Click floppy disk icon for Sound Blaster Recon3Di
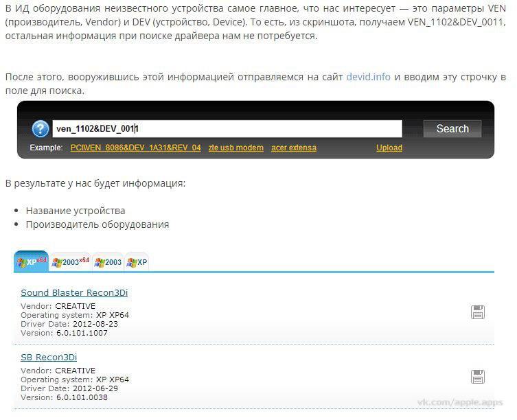Viewport: 517px width, 420px height. coord(478,312)
